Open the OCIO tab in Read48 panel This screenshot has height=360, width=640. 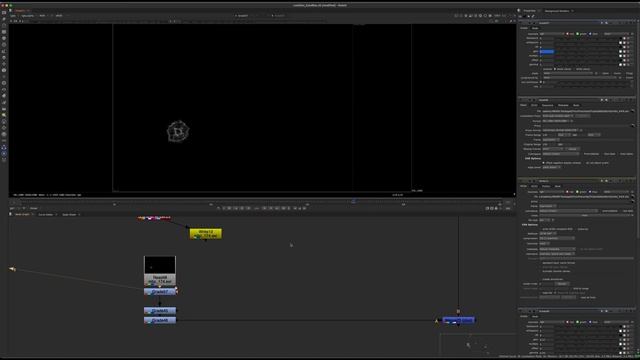coord(534,105)
